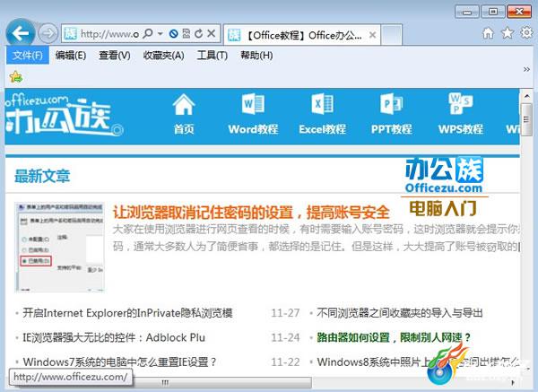Open the 工具(T) menu
538x392 pixels.
pos(212,56)
